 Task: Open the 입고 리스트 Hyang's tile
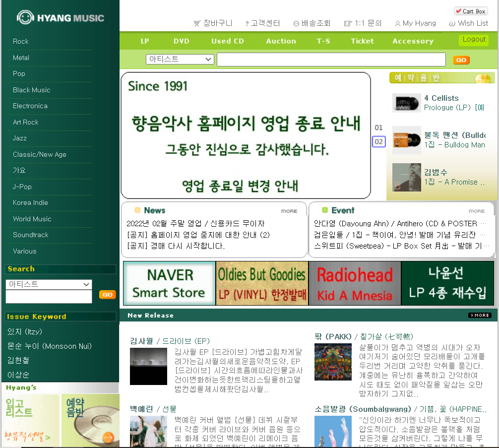pos(31,420)
